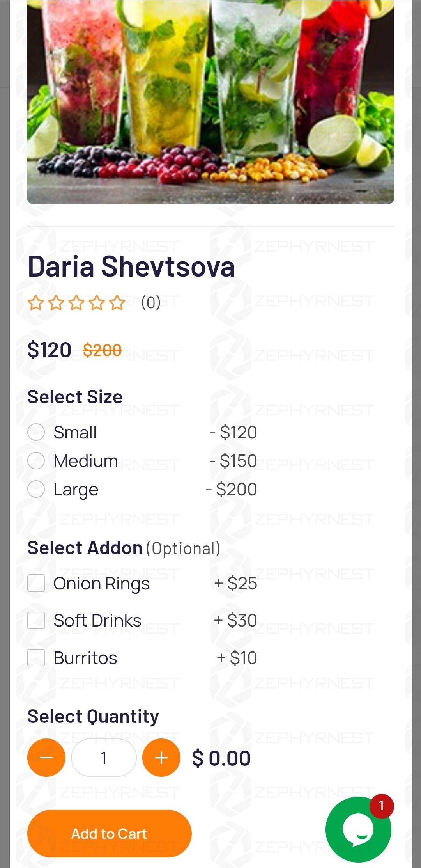Click the first rating star
The width and height of the screenshot is (421, 868).
(36, 303)
